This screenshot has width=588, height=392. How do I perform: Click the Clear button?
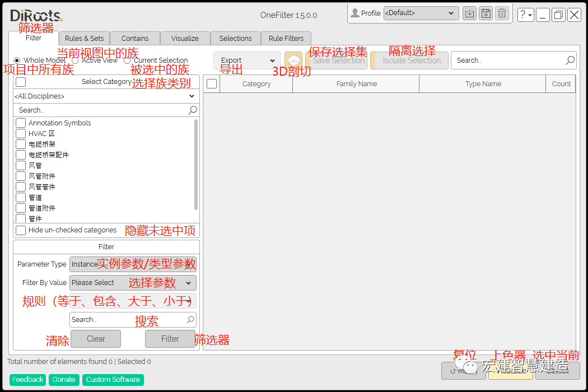click(x=96, y=339)
